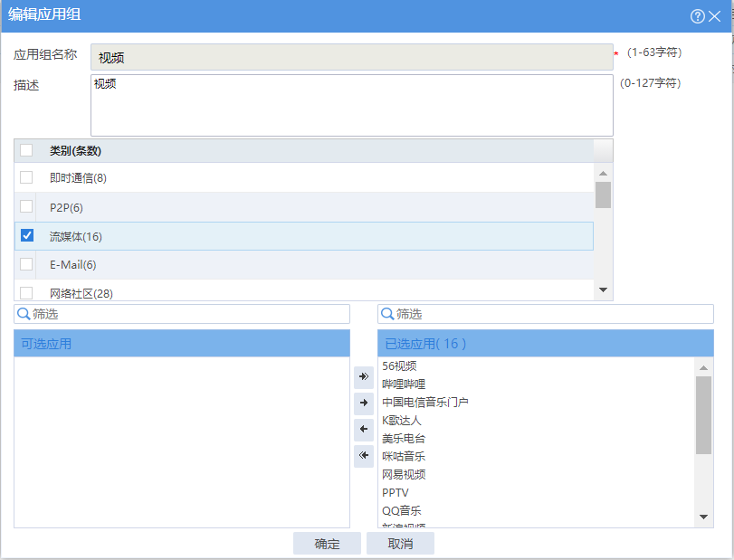The width and height of the screenshot is (734, 560).
Task: Click search icon in 已选应用 filter
Action: coord(387,314)
